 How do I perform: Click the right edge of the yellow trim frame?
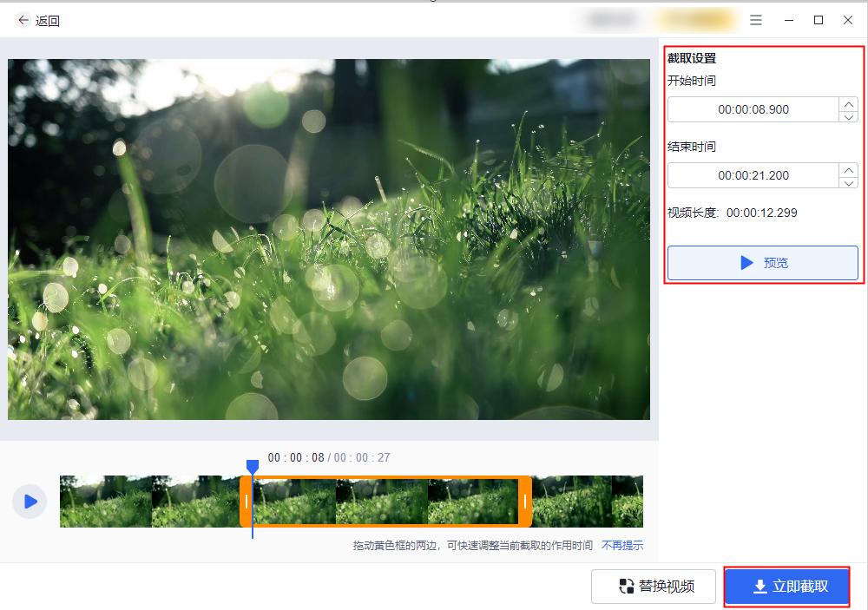click(526, 502)
